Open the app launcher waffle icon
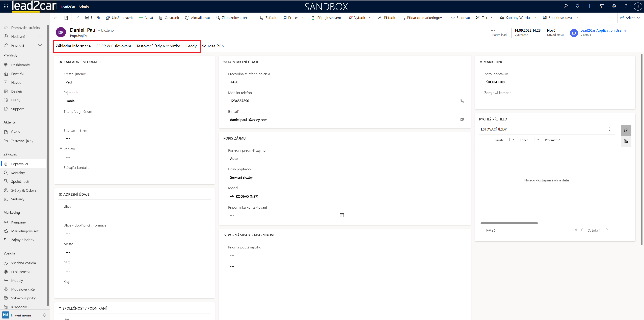Viewport: 644px width, 320px height. [6, 7]
